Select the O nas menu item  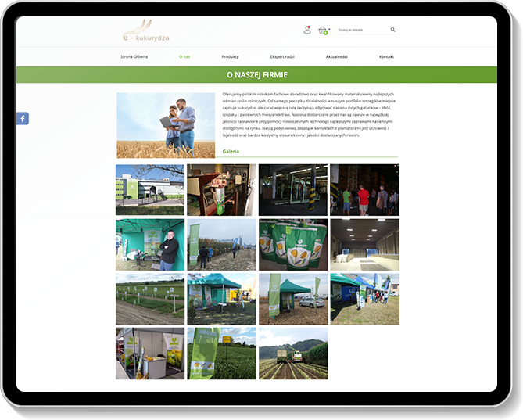(x=184, y=57)
